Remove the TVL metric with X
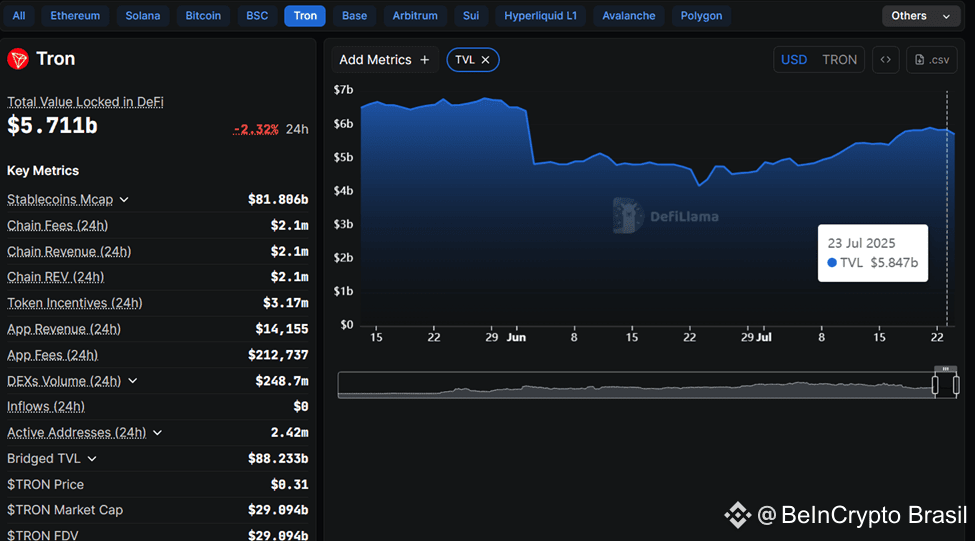This screenshot has height=541, width=975. (486, 60)
